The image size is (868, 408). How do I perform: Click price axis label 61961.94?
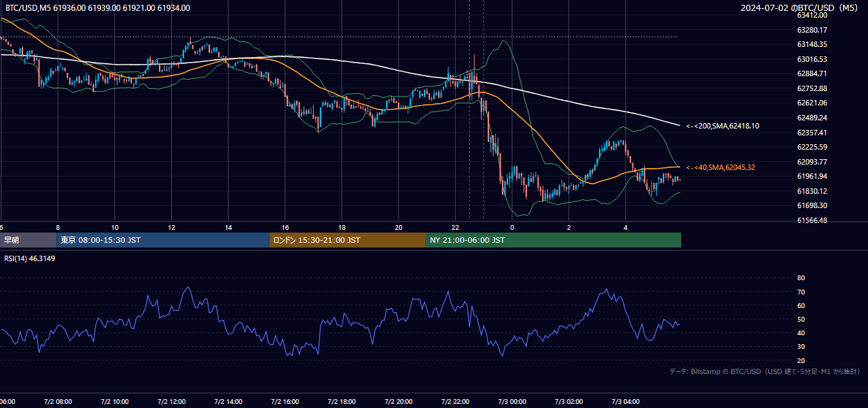[812, 176]
